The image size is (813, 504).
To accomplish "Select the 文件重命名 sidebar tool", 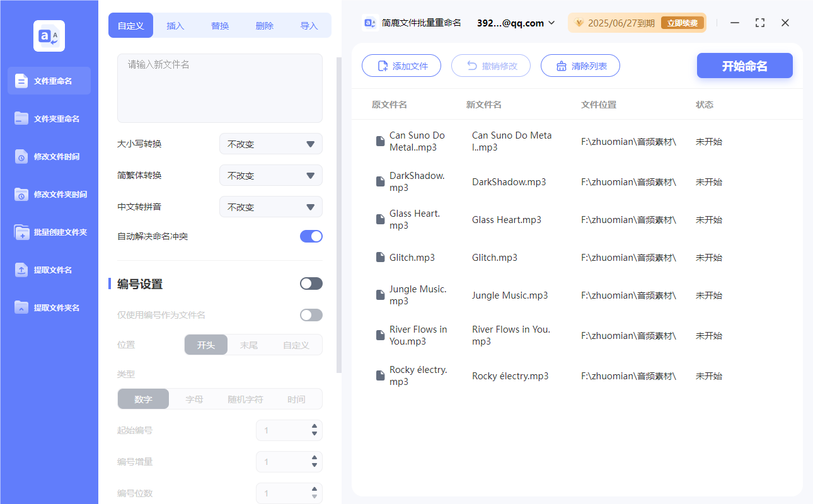I will point(49,81).
